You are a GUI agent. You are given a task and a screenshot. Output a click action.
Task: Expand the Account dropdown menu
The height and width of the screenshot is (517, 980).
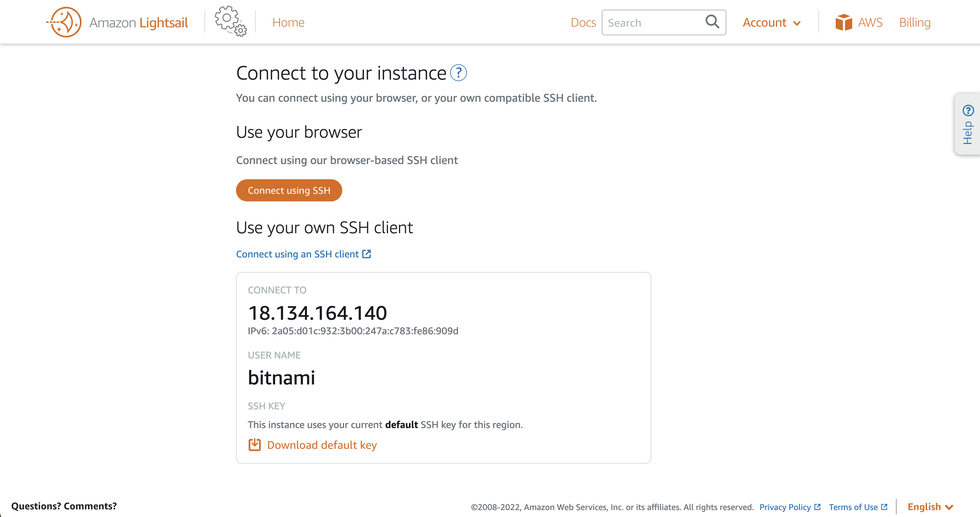(772, 22)
